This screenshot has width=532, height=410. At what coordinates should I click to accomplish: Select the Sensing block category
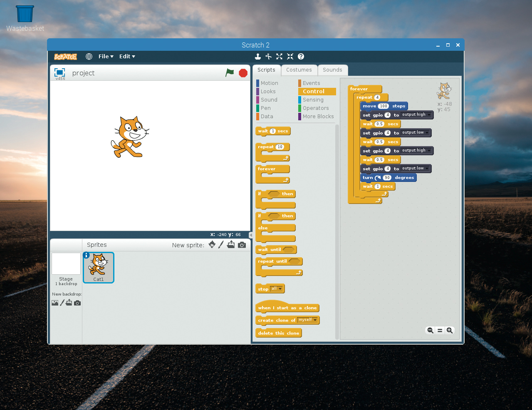click(x=313, y=100)
